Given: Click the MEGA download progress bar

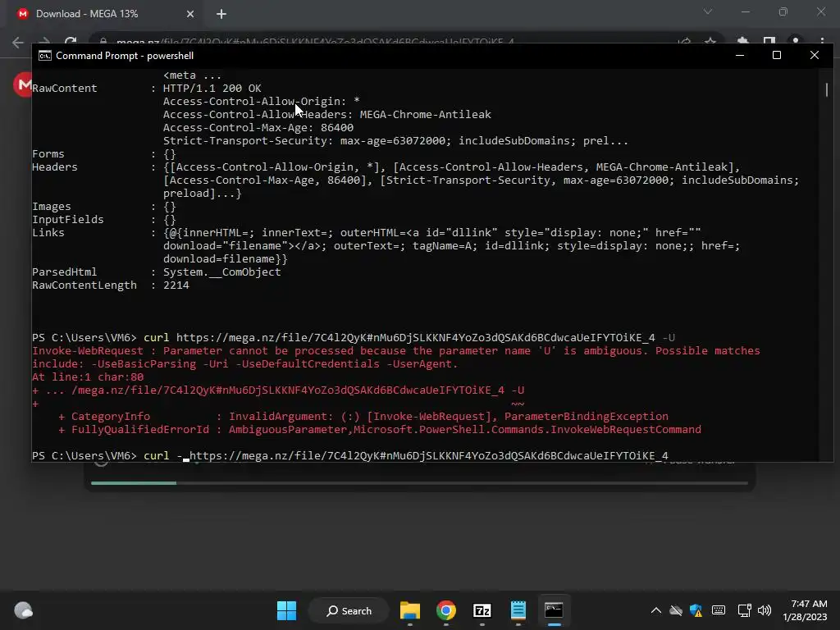Looking at the screenshot, I should [419, 483].
